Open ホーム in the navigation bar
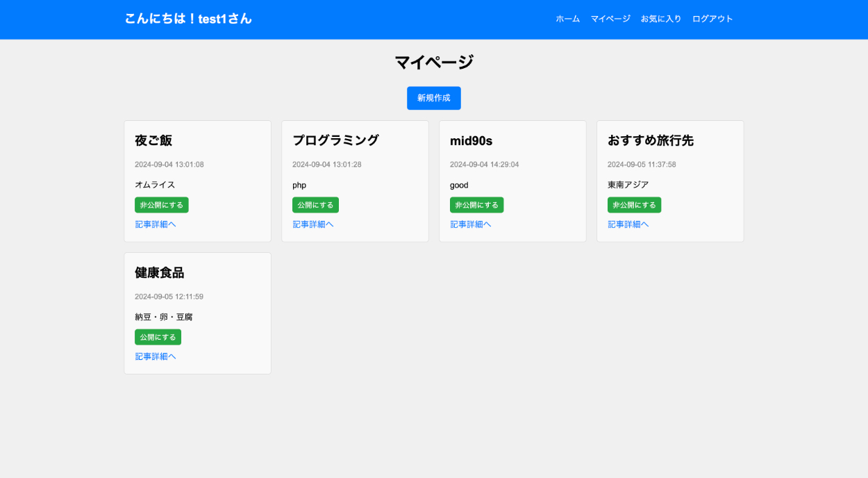Screen dimensions: 868x478 coord(567,19)
